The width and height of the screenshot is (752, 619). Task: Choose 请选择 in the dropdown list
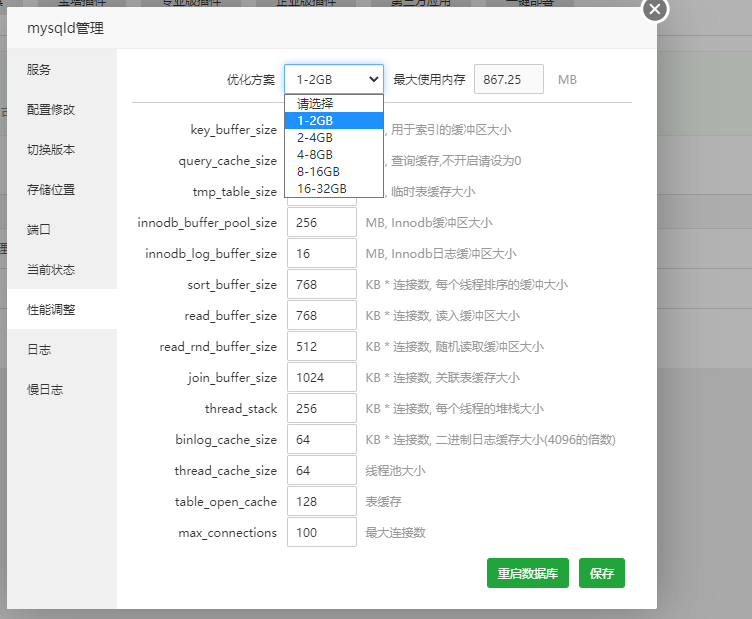tap(334, 104)
